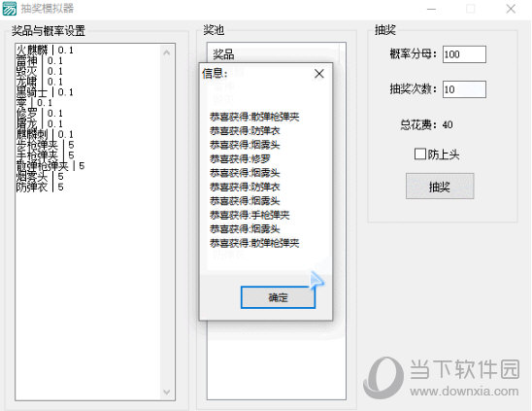532x411 pixels.
Task: Focus the 概率分母 input field
Action: click(x=464, y=54)
